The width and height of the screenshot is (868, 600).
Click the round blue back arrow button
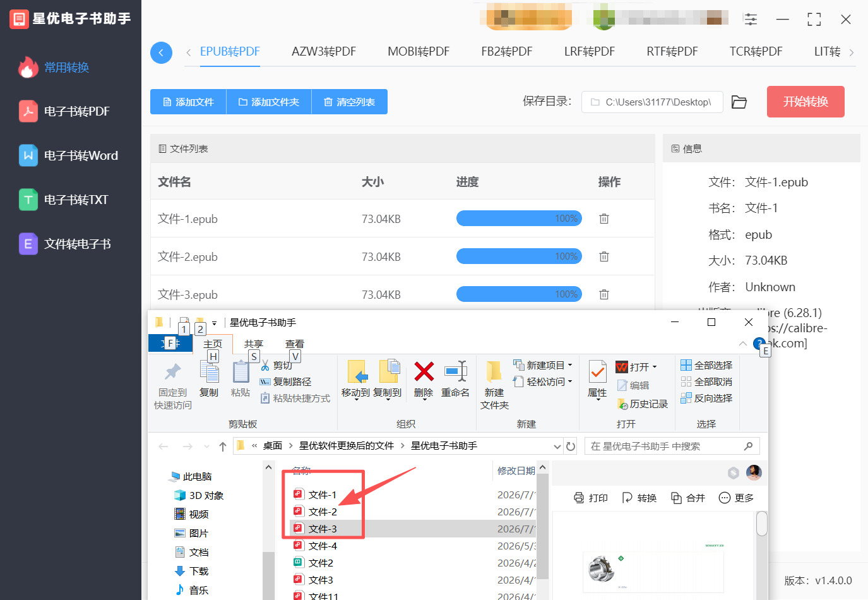[161, 52]
